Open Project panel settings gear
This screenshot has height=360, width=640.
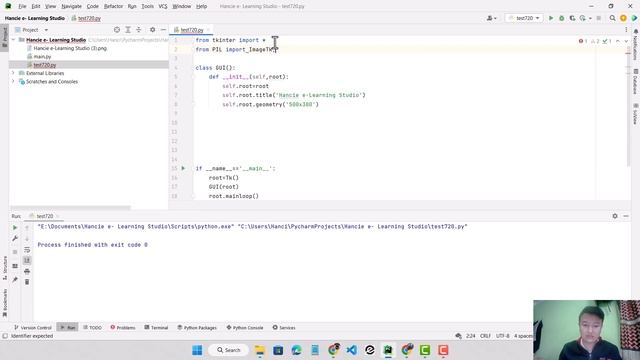tap(152, 30)
